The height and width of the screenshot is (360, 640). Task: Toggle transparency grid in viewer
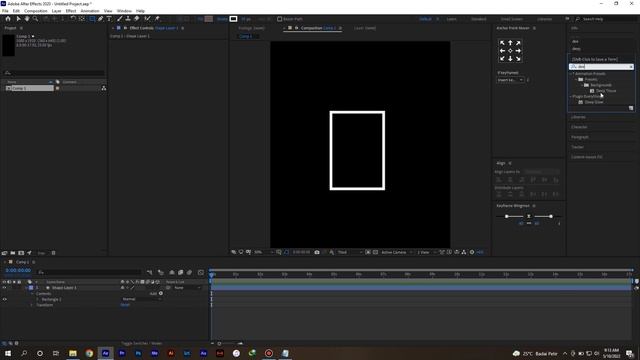click(x=375, y=252)
